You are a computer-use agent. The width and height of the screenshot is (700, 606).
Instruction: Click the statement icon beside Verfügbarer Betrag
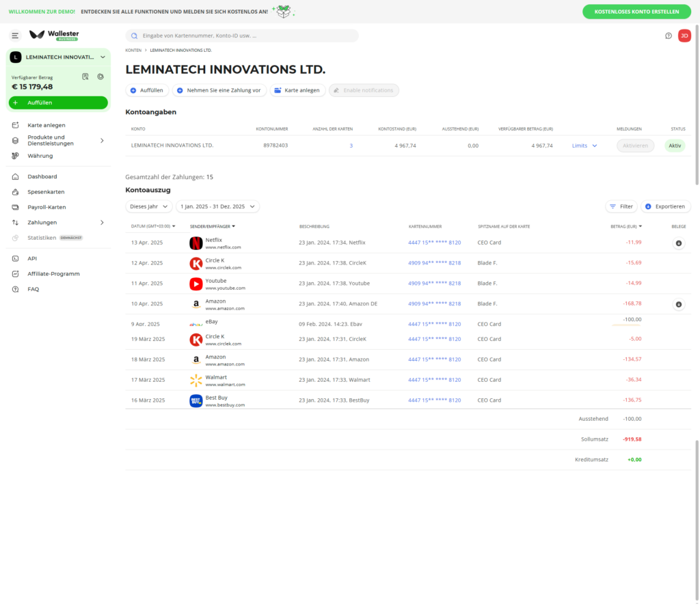(x=85, y=77)
